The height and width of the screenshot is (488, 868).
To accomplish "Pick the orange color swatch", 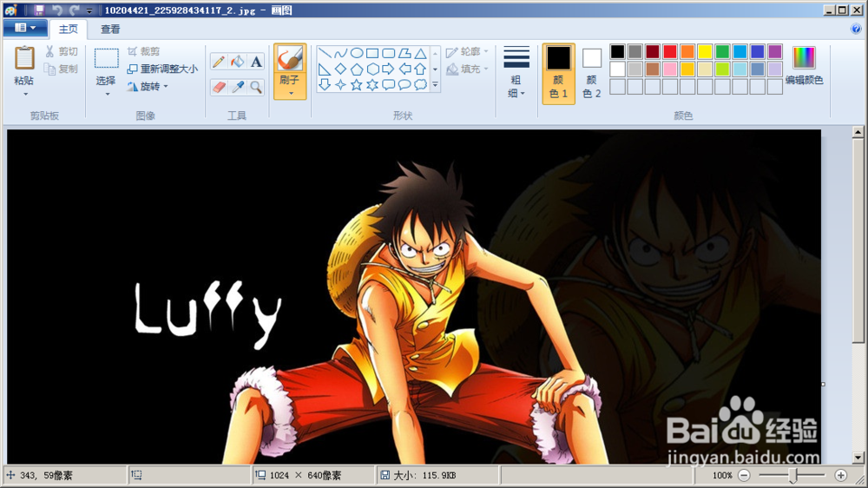I will tap(687, 51).
